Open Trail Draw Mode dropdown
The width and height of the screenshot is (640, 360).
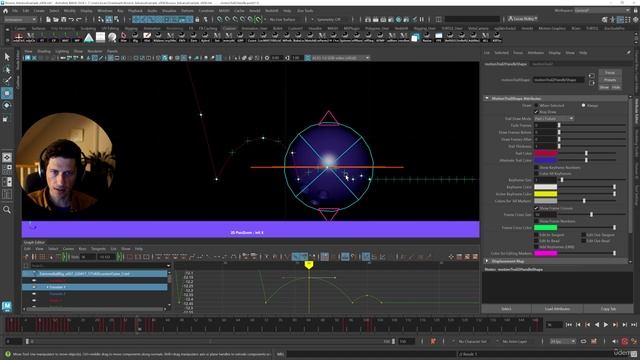click(554, 118)
